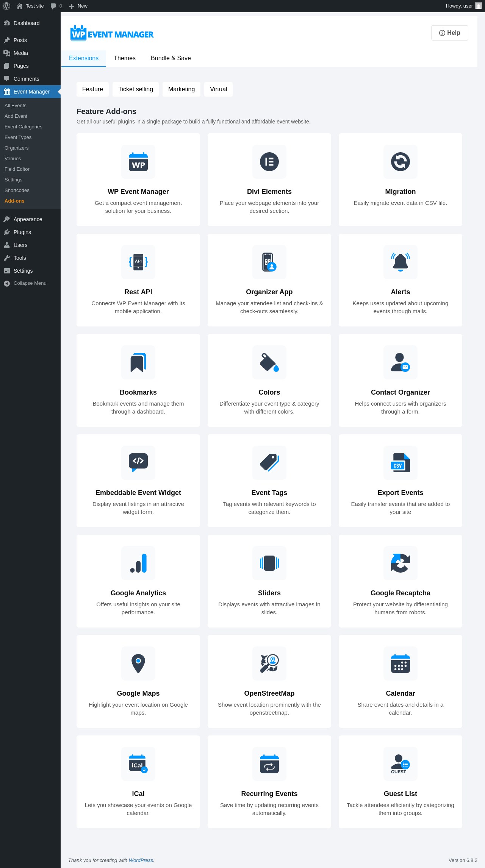
Task: Open the comments bubble in admin bar
Action: (x=56, y=6)
